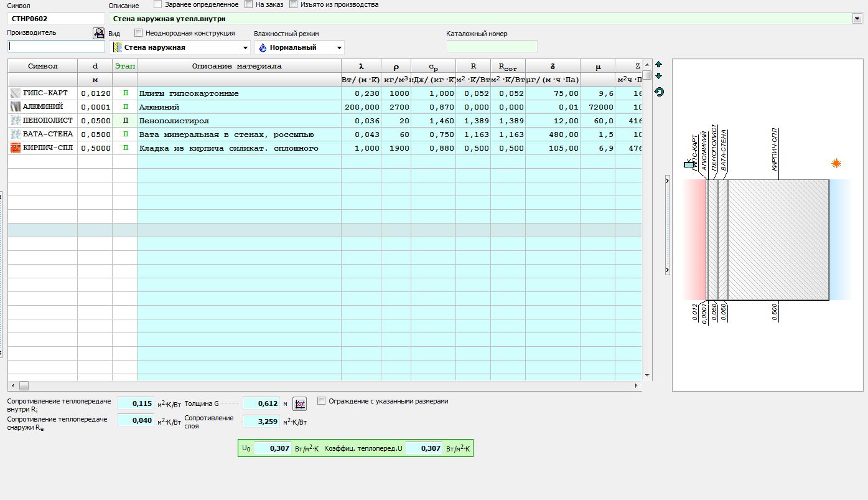
Task: Move selected layer up with arrow icon
Action: (x=659, y=65)
